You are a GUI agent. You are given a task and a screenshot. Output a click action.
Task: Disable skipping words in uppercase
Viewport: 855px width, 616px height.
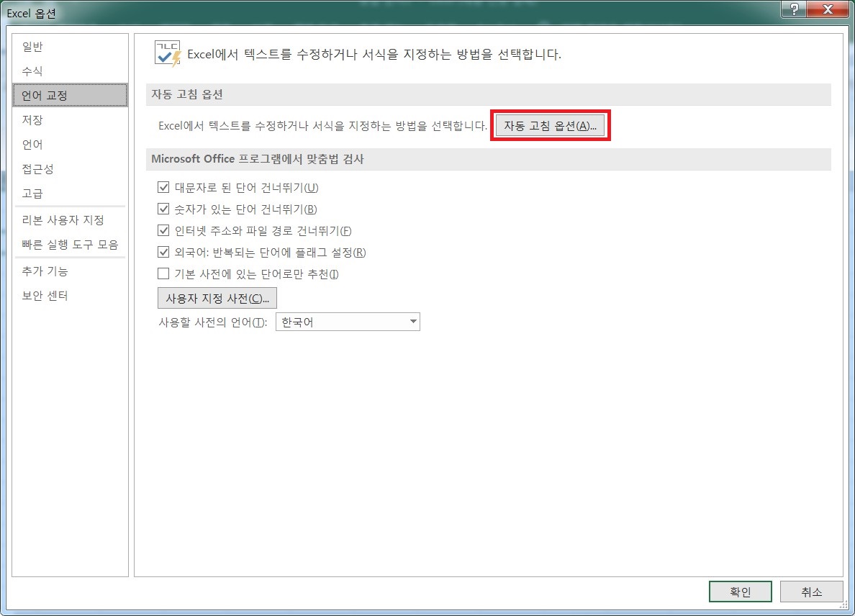[164, 187]
